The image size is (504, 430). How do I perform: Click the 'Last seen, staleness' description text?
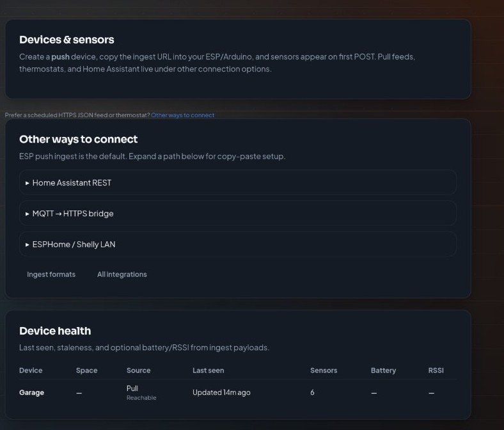click(144, 347)
